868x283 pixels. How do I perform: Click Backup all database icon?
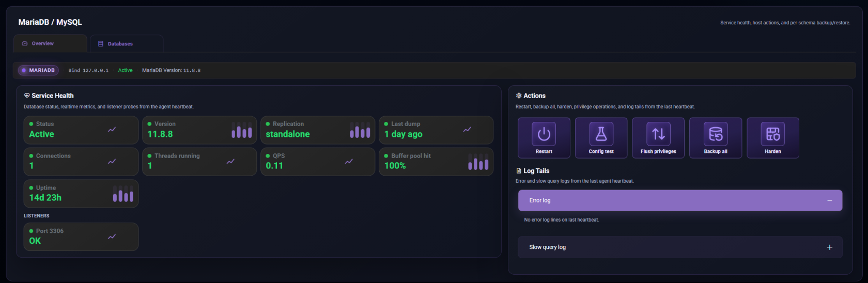[x=716, y=134]
